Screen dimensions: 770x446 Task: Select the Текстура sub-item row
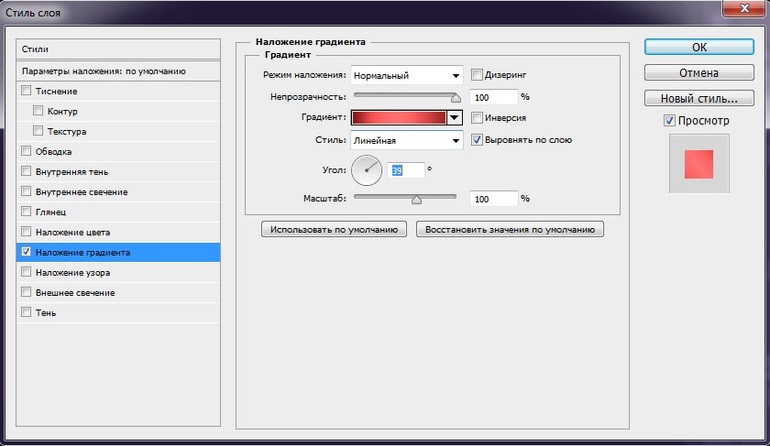coord(118,132)
